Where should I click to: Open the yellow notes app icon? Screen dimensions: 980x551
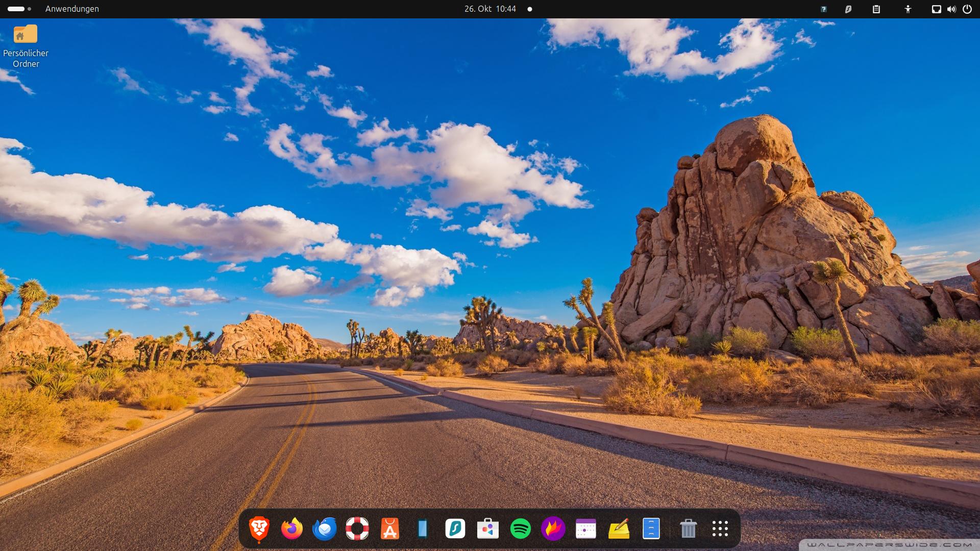coord(619,529)
